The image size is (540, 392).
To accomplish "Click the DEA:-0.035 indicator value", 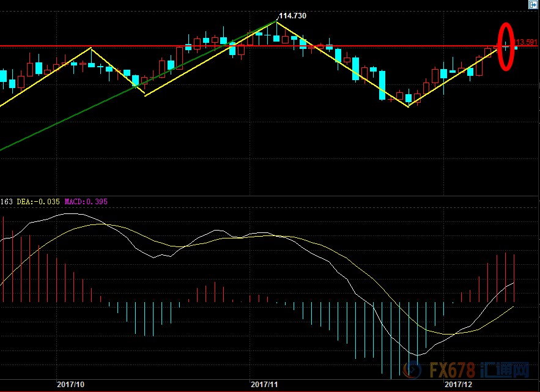I will [39, 202].
